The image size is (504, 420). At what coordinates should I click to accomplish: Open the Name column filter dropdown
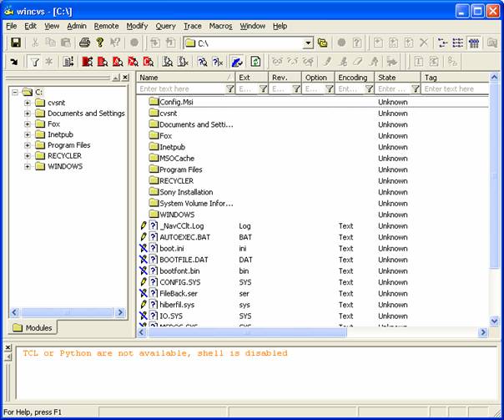229,89
